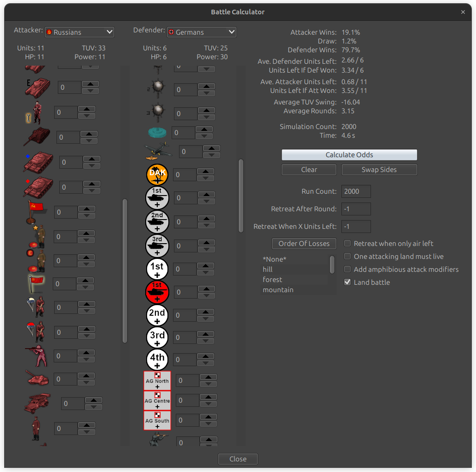Image resolution: width=476 pixels, height=472 pixels.
Task: Click the German aircraft unit icon
Action: click(158, 151)
